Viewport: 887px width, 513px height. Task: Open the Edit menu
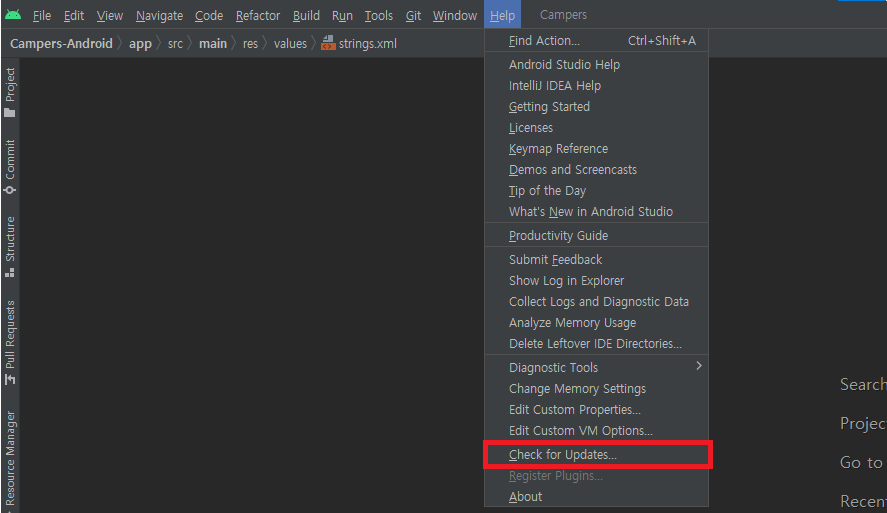click(x=74, y=15)
